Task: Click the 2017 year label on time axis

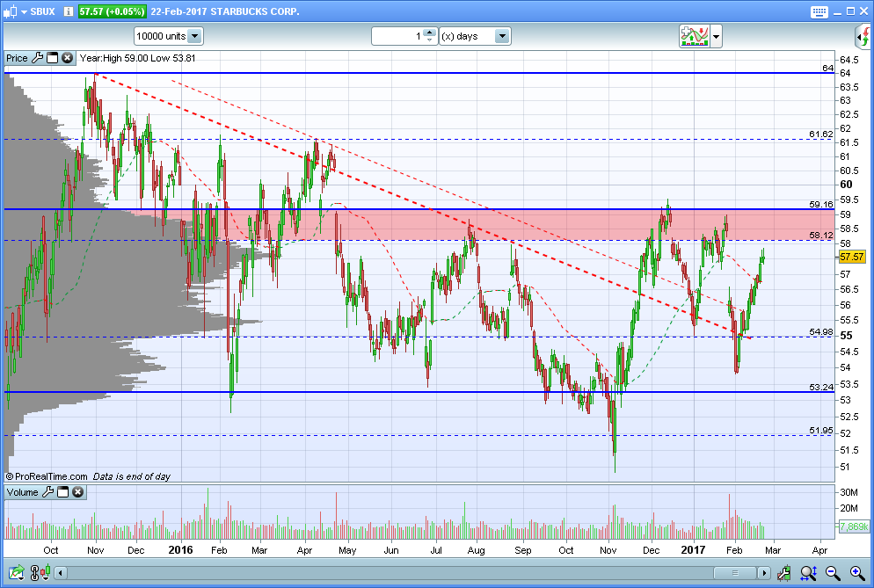Action: click(x=693, y=550)
